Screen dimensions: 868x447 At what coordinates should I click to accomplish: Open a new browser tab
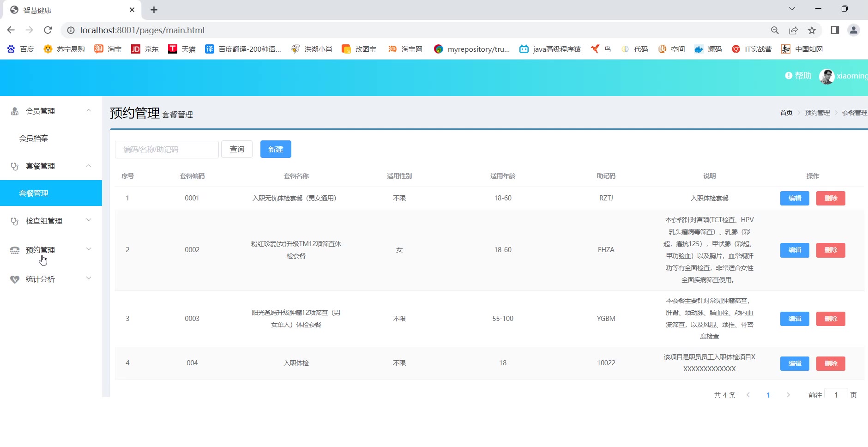(154, 10)
